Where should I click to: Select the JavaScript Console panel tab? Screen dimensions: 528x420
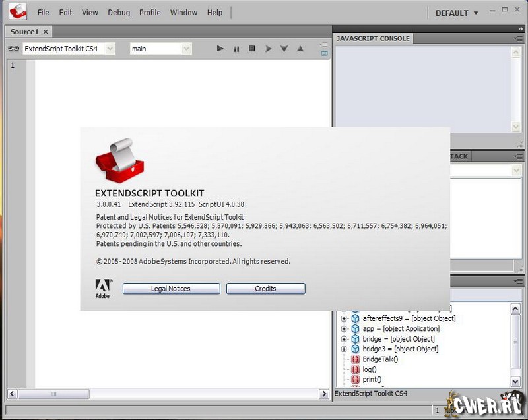tap(373, 38)
